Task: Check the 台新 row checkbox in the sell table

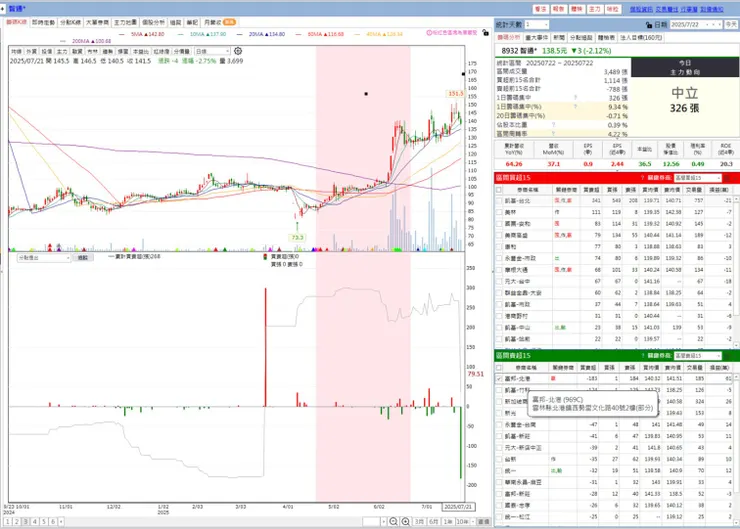Action: (499, 459)
